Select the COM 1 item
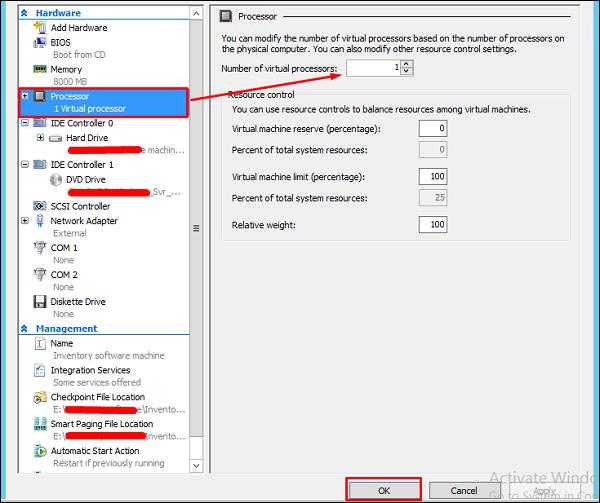This screenshot has height=503, width=600. tap(64, 248)
